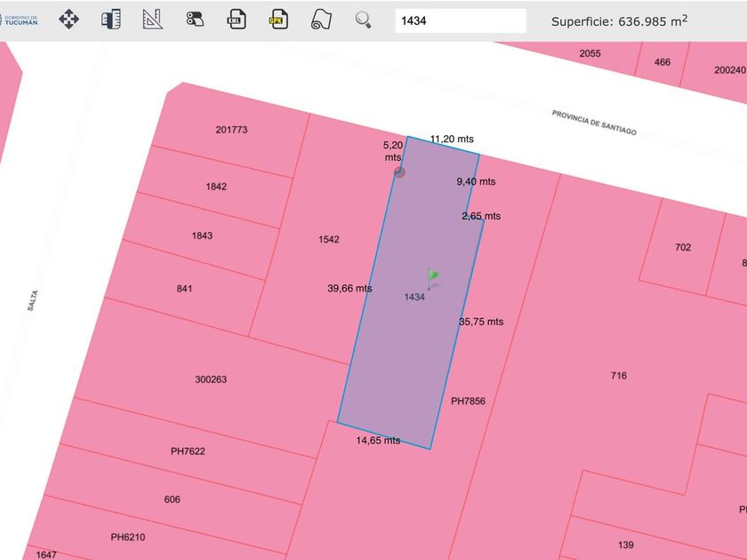
Task: Select the ruler distance measuring tool
Action: click(111, 20)
